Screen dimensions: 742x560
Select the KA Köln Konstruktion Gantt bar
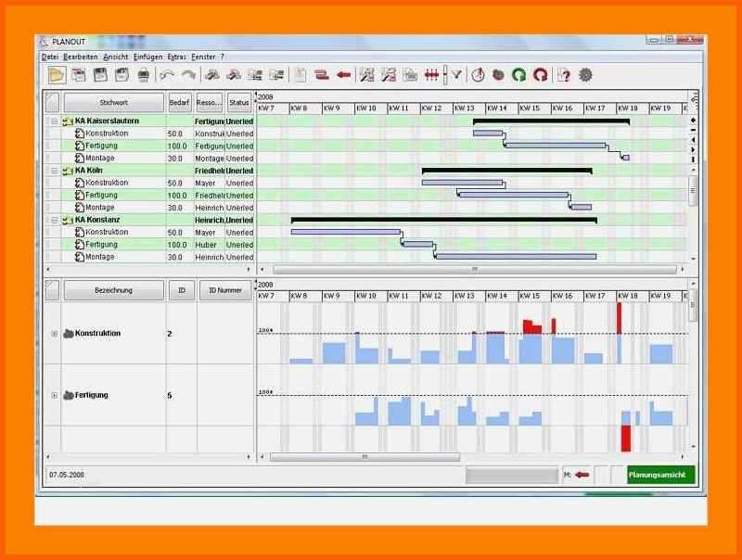click(462, 183)
